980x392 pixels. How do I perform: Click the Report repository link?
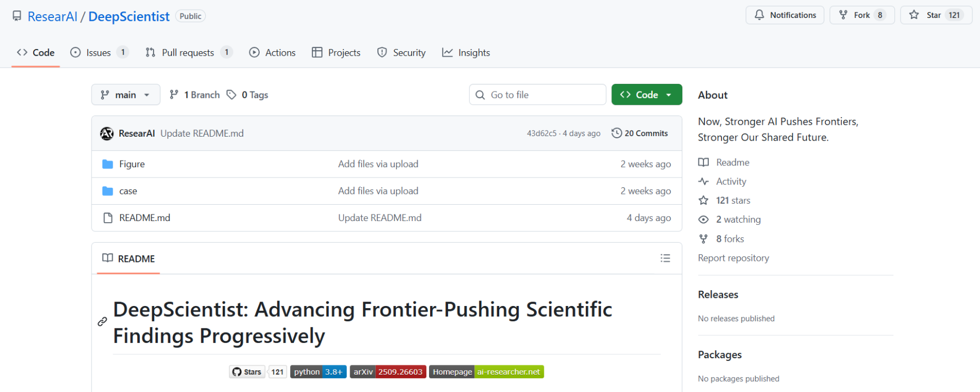(733, 258)
